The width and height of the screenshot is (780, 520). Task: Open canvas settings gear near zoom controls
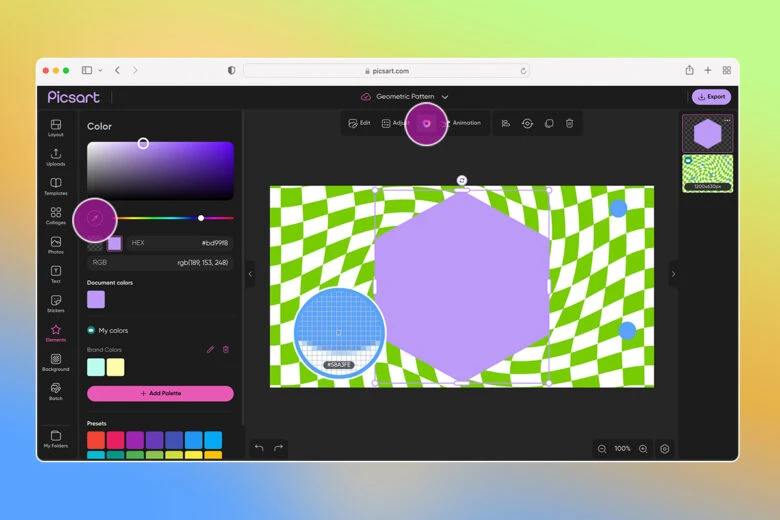(x=665, y=449)
